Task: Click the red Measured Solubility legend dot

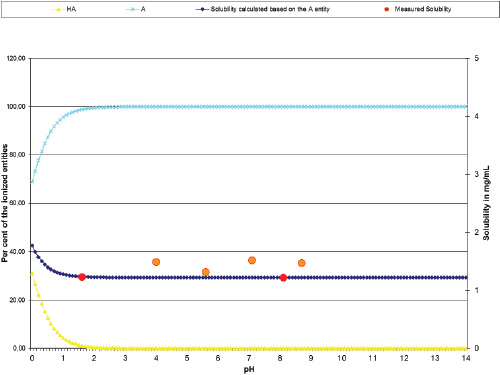Action: pyautogui.click(x=387, y=9)
